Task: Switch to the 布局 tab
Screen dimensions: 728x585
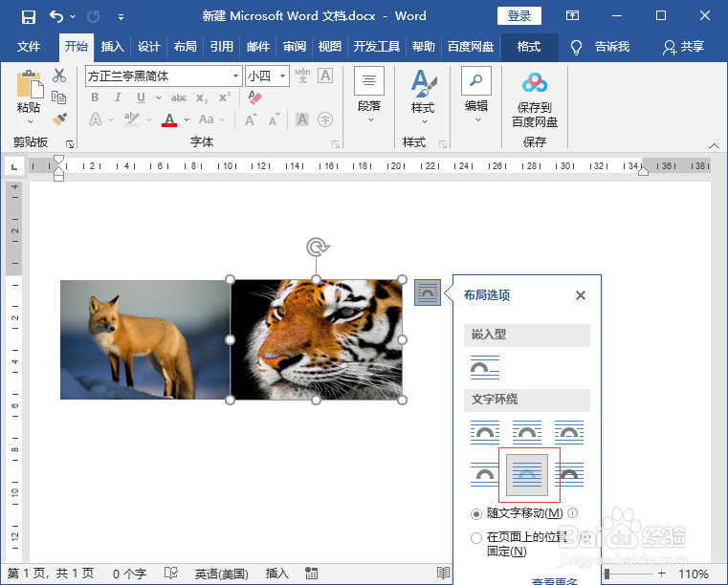Action: 186,47
